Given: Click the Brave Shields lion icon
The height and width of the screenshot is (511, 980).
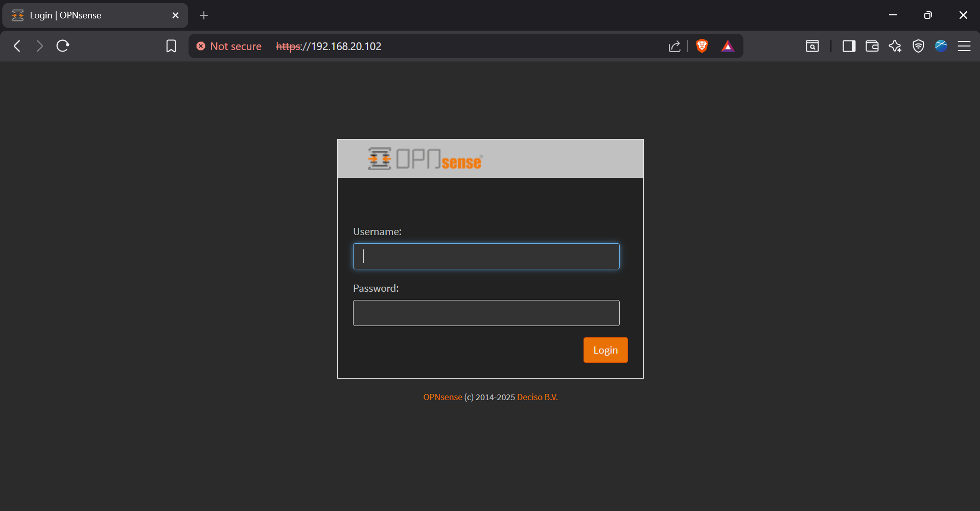Looking at the screenshot, I should click(x=702, y=46).
